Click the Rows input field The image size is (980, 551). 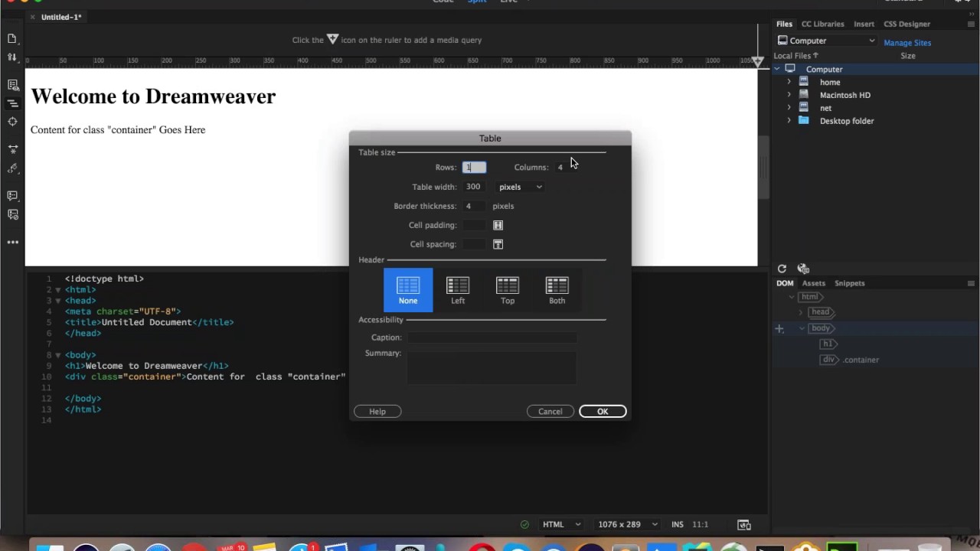(x=474, y=167)
